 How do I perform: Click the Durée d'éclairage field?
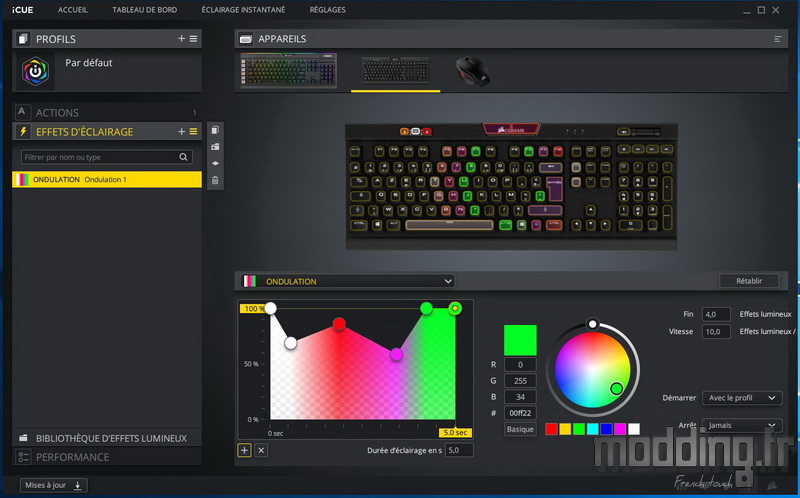point(459,450)
